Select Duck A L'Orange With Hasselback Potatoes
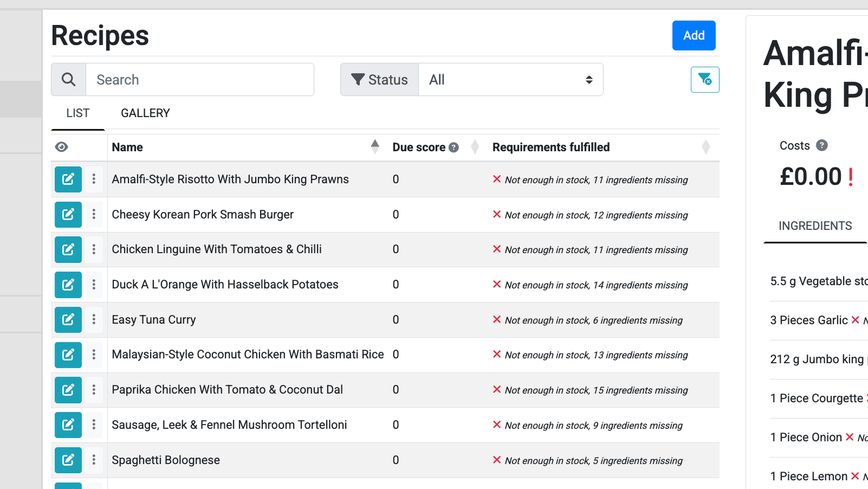Image resolution: width=868 pixels, height=489 pixels. click(x=225, y=284)
